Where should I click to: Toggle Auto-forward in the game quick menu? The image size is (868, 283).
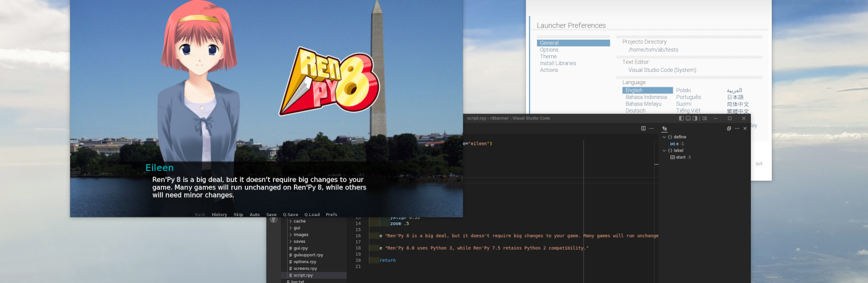[x=254, y=215]
